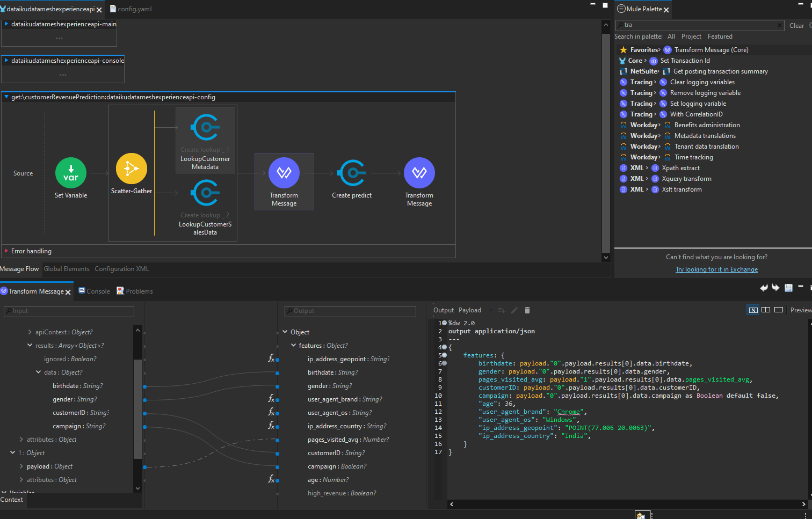Click the fx icon for ip_address_country
This screenshot has width=812, height=519.
(x=271, y=425)
